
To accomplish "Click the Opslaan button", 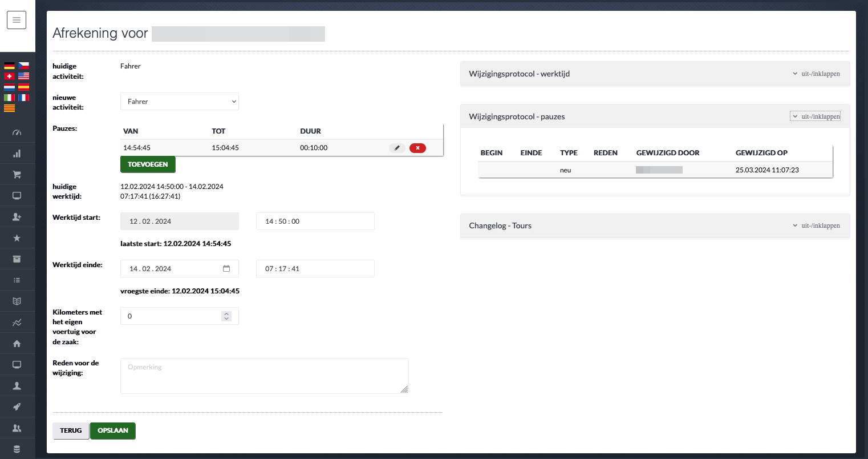I will pyautogui.click(x=113, y=430).
